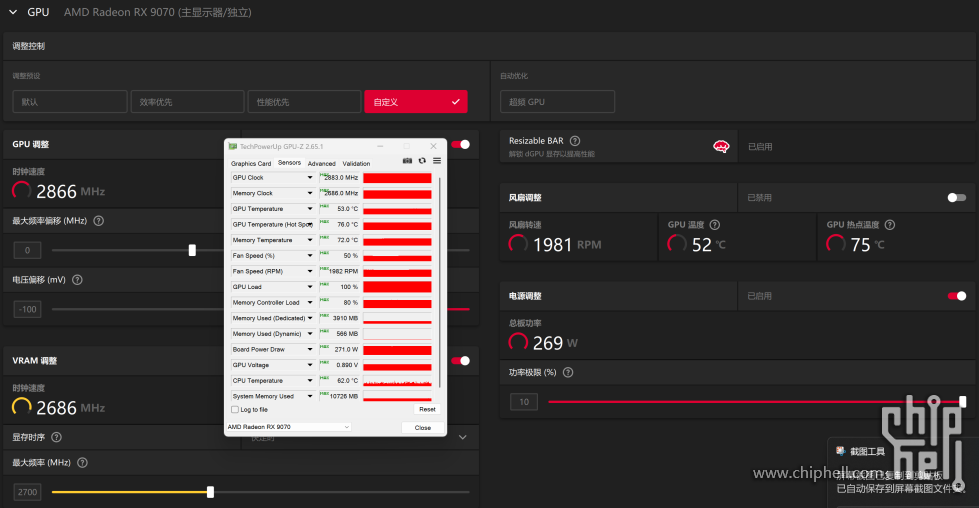Select the Sensors tab

[289, 163]
